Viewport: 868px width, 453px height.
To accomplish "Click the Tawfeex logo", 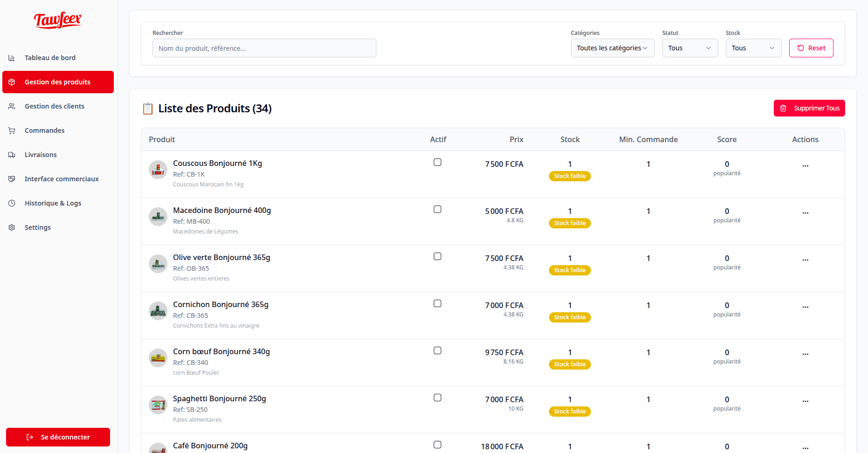I will click(57, 21).
